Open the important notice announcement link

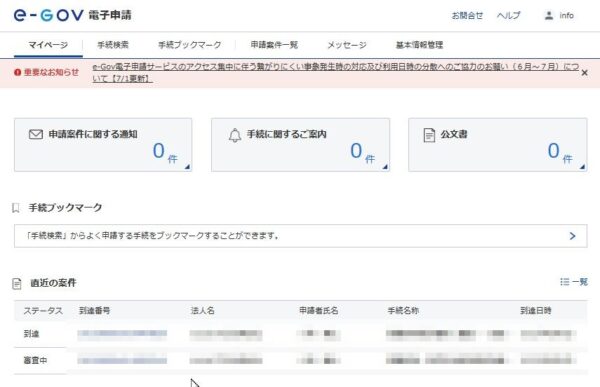[x=336, y=73]
